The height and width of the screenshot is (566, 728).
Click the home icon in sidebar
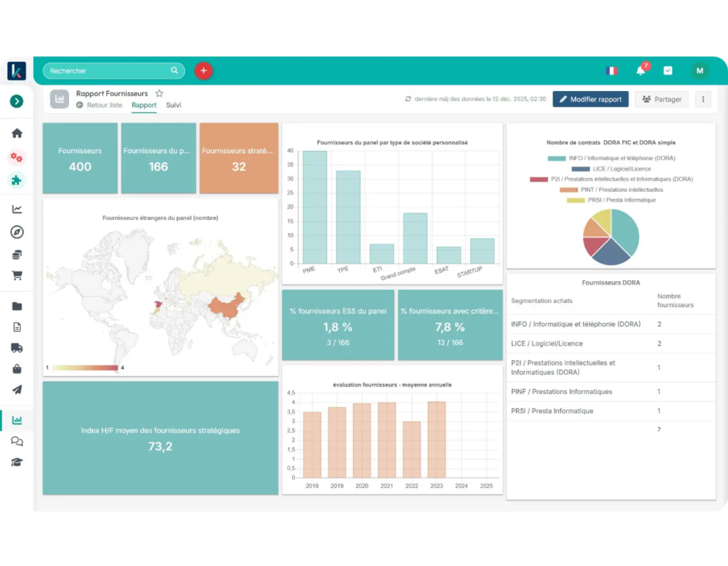[x=17, y=133]
